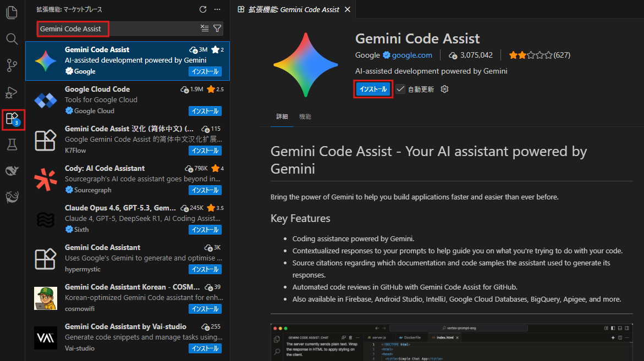Clear the extension search results
The width and height of the screenshot is (644, 361).
click(205, 29)
